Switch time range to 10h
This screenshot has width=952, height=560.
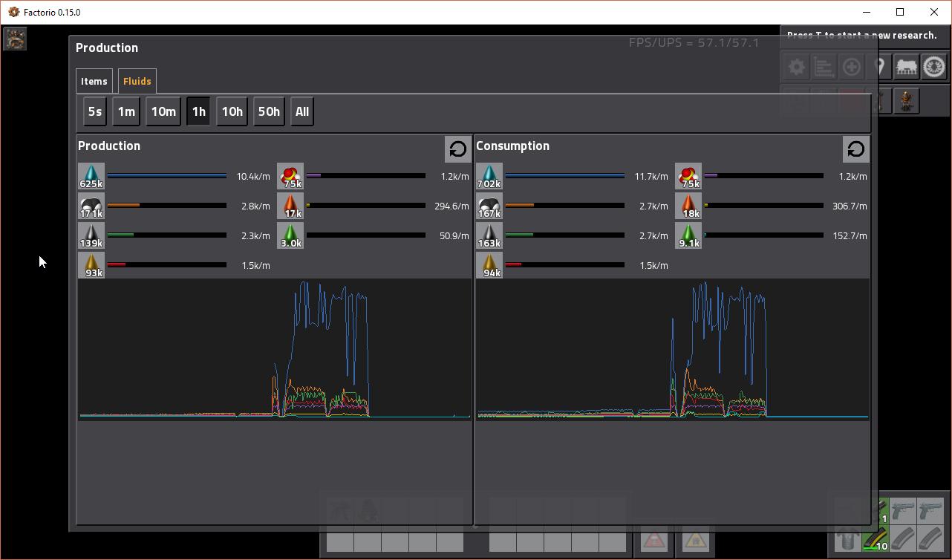pyautogui.click(x=232, y=111)
